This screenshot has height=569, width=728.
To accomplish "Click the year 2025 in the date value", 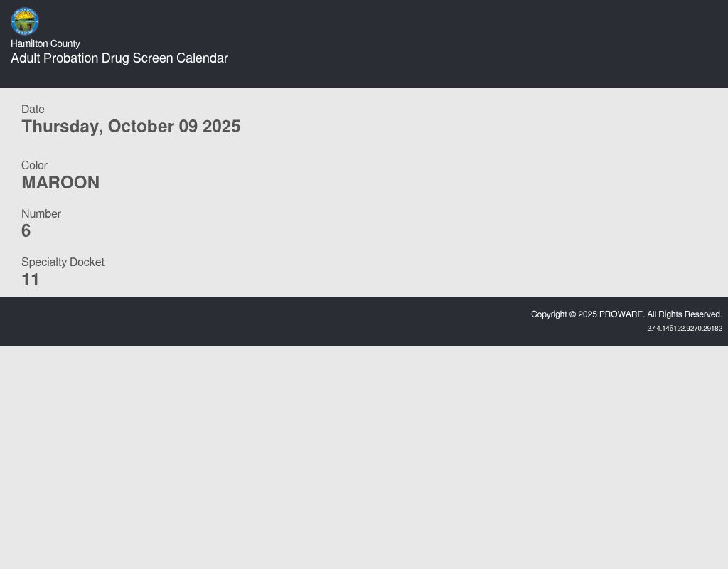I will click(221, 127).
